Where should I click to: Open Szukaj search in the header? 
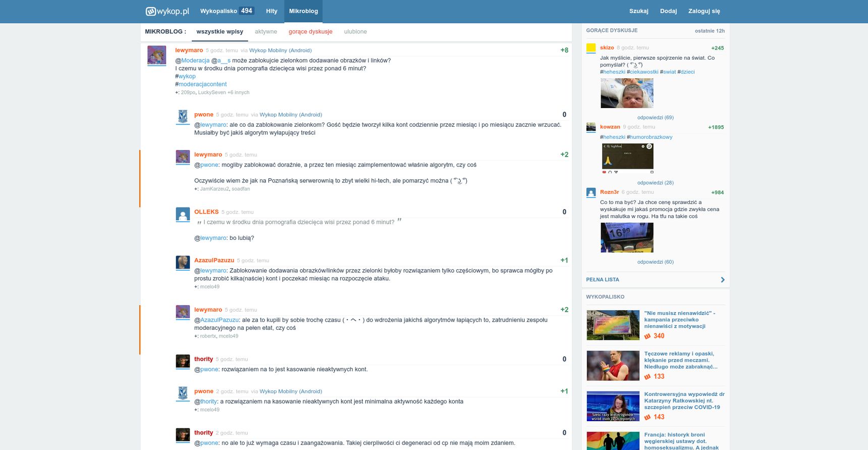pos(638,11)
